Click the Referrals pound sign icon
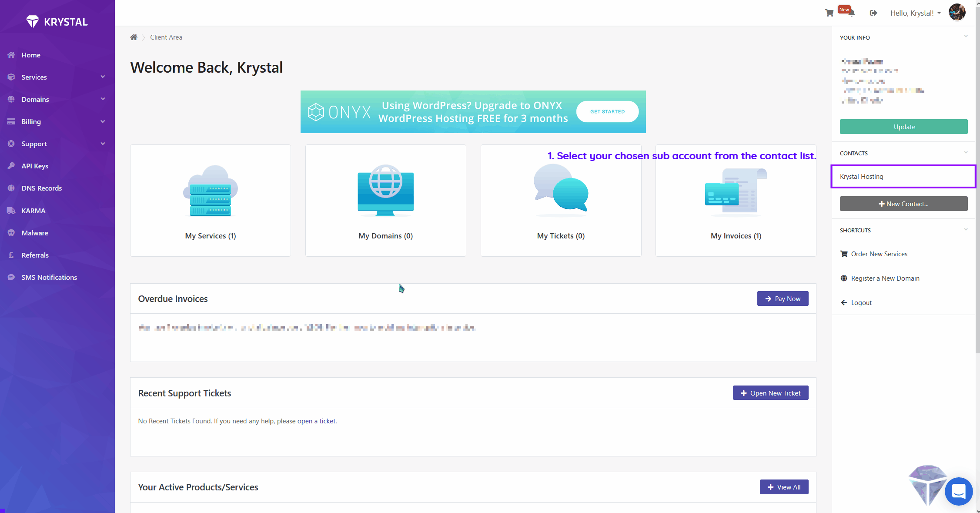 tap(11, 255)
